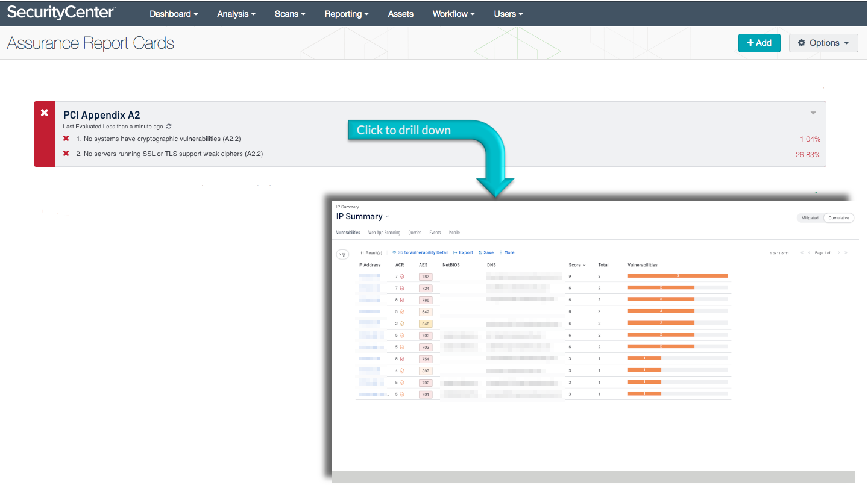This screenshot has height=494, width=868.
Task: Go to previous page of results
Action: 809,253
